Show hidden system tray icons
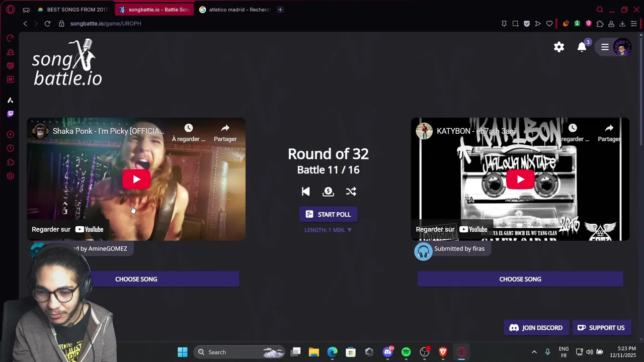 534,352
